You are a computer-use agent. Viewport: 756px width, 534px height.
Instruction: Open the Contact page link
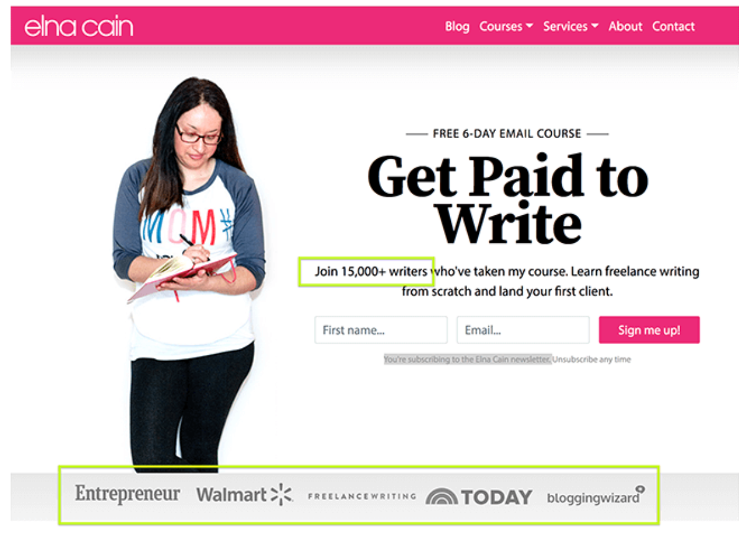pyautogui.click(x=674, y=26)
